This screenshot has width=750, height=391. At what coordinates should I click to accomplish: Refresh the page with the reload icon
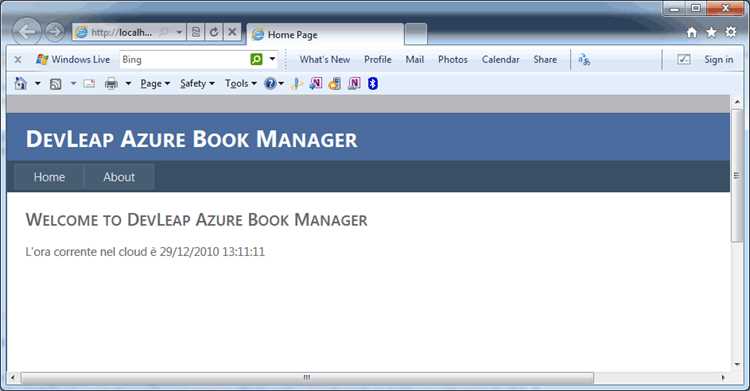point(214,32)
